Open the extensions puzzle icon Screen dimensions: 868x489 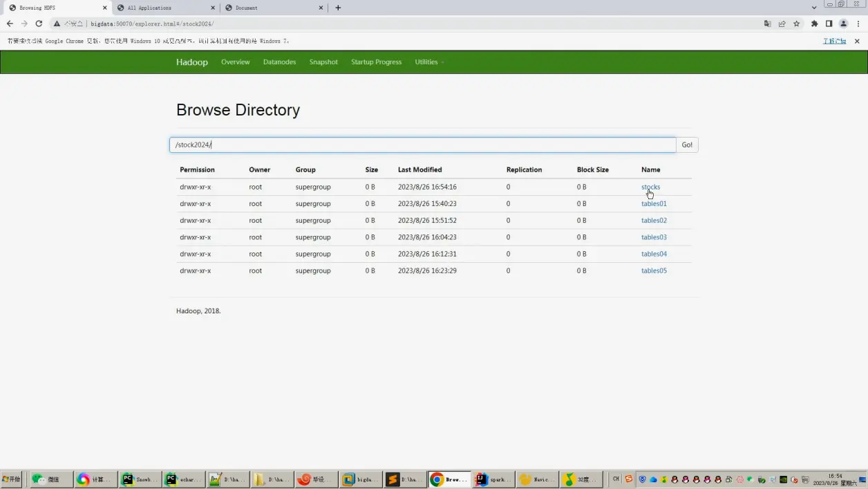(814, 24)
